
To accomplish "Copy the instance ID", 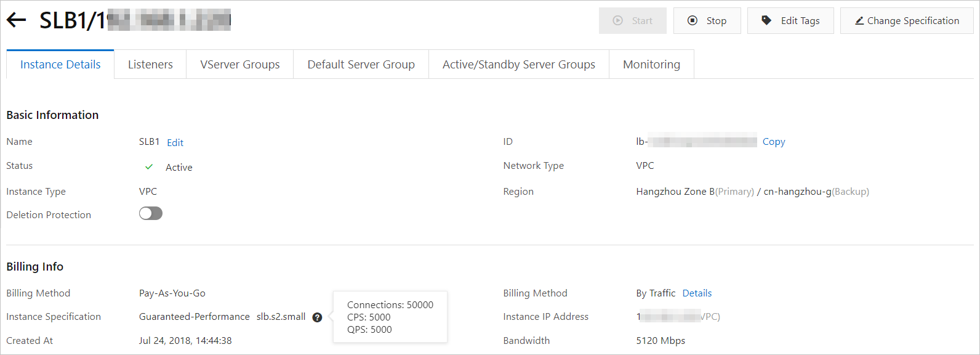I will 774,142.
